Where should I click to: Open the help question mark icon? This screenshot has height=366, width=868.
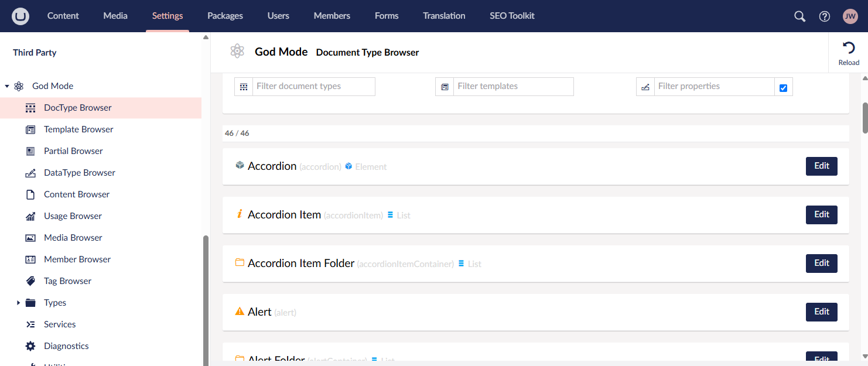[x=825, y=16]
